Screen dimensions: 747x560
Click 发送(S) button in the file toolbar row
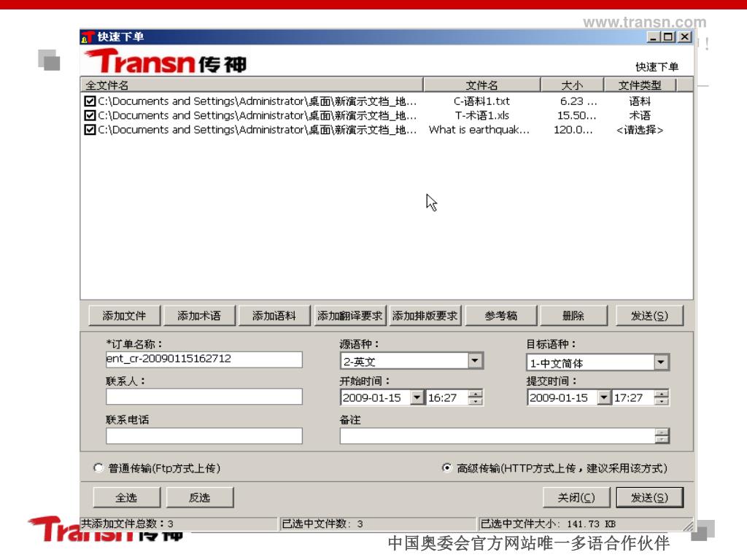coord(649,316)
